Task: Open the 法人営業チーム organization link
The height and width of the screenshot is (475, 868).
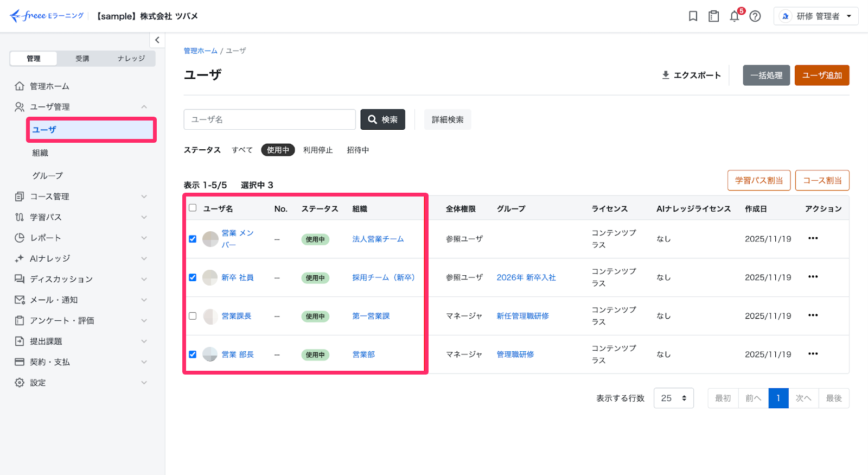Action: click(x=378, y=239)
